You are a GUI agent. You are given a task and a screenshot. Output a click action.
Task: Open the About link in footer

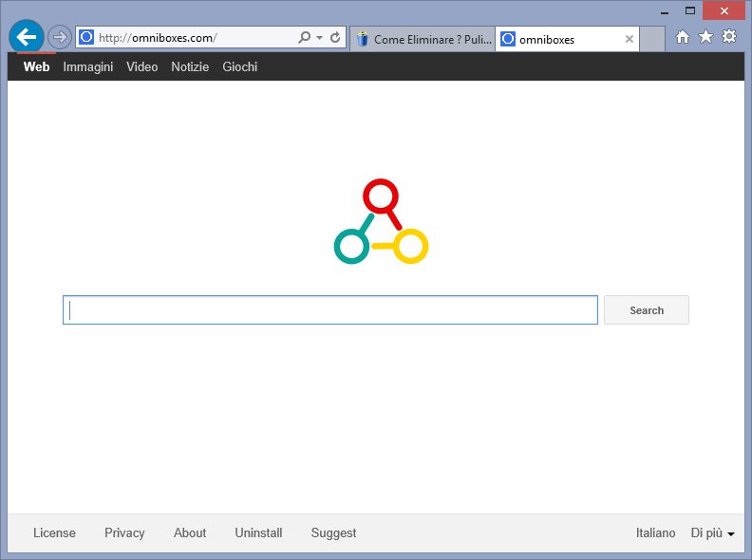[x=190, y=532]
